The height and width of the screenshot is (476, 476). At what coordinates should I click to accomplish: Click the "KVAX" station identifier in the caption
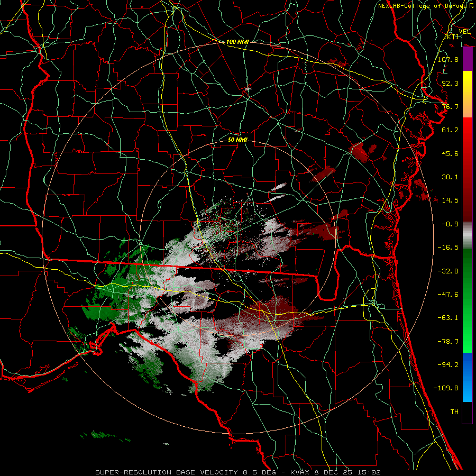coord(300,472)
